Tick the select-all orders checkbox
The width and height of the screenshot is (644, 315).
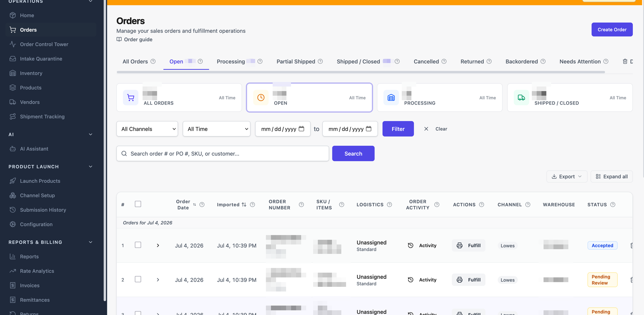(138, 204)
